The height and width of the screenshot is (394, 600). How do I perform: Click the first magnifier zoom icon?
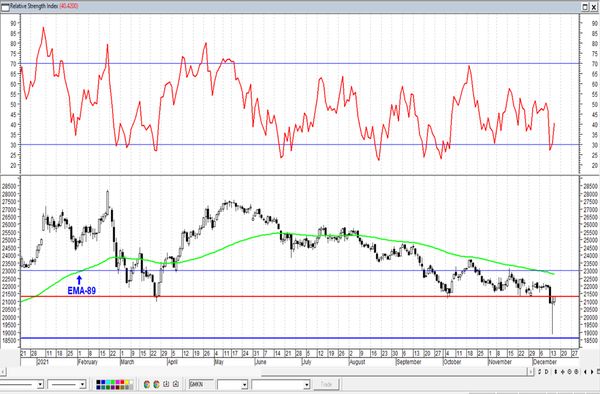(x=569, y=371)
